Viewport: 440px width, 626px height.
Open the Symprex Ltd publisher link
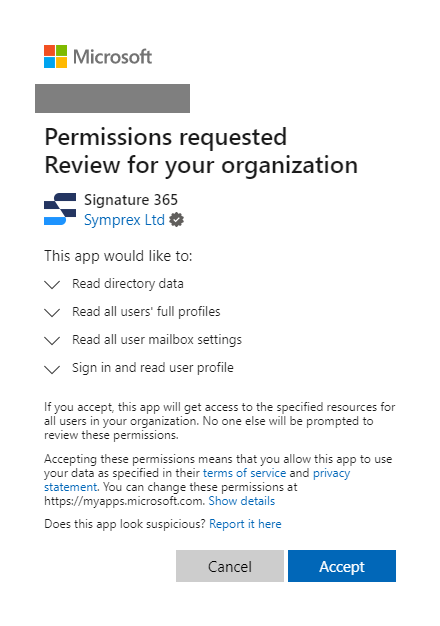tap(124, 220)
